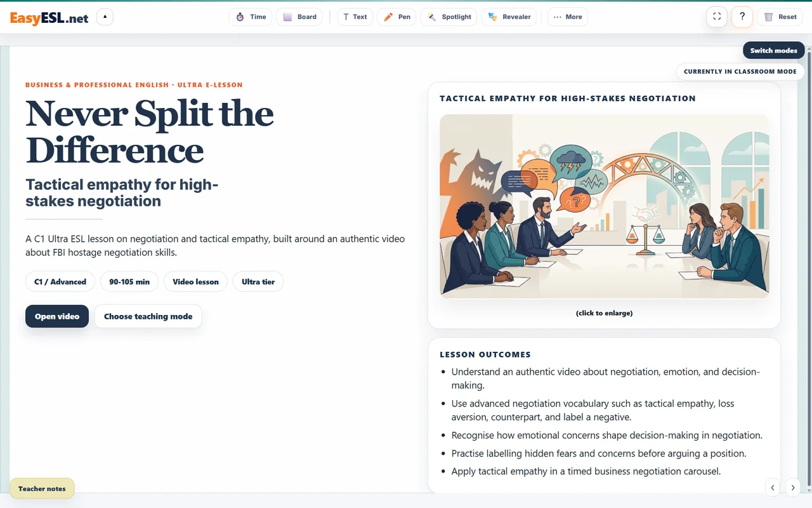812x508 pixels.
Task: Enlarge the negotiation illustration image
Action: pos(604,206)
